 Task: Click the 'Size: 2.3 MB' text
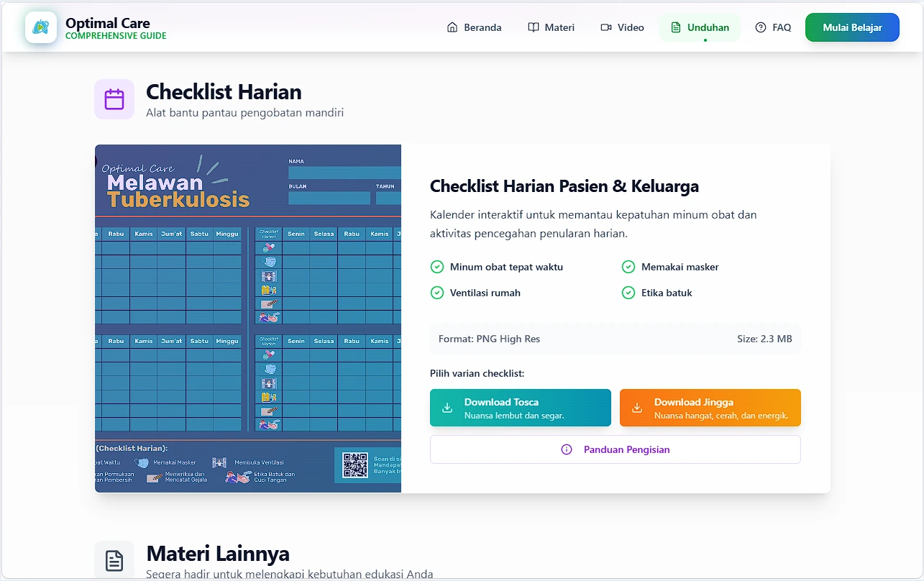coord(764,339)
